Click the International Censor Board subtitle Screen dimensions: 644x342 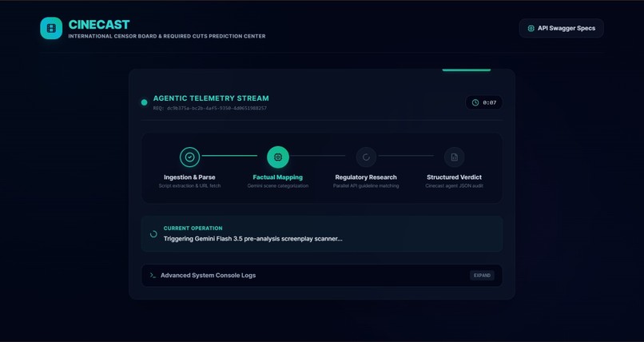click(167, 36)
